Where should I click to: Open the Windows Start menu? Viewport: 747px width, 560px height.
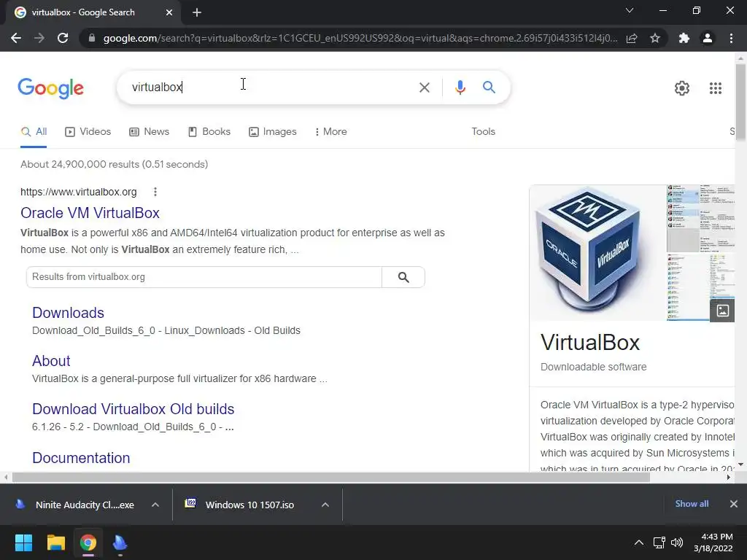pyautogui.click(x=23, y=542)
